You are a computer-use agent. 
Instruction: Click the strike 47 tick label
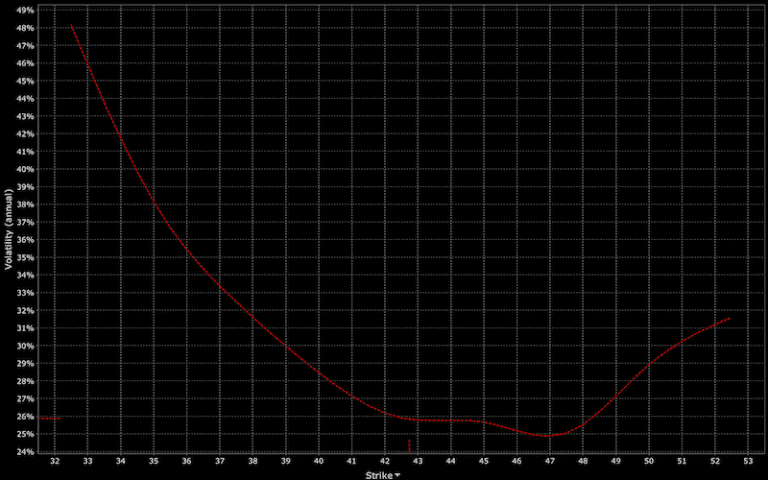point(550,461)
